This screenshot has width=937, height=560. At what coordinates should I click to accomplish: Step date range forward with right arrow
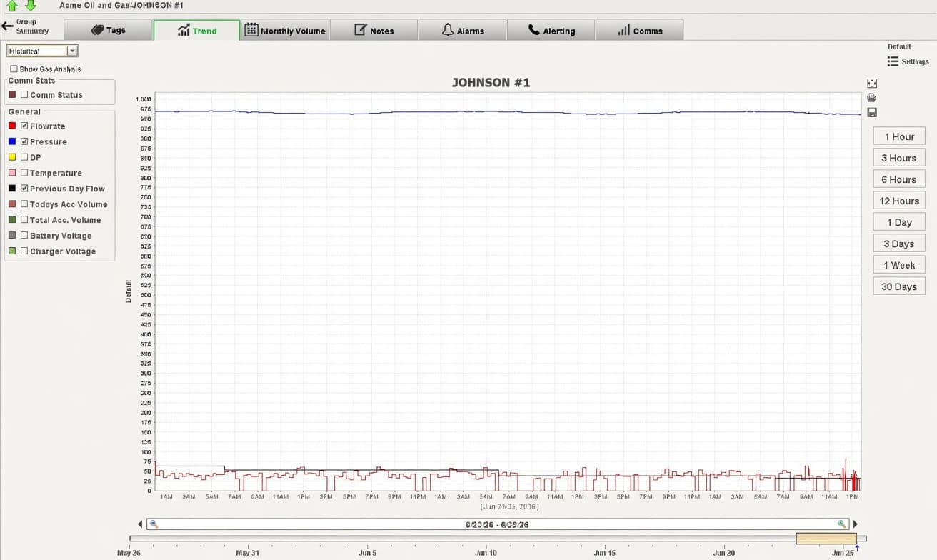pos(856,524)
